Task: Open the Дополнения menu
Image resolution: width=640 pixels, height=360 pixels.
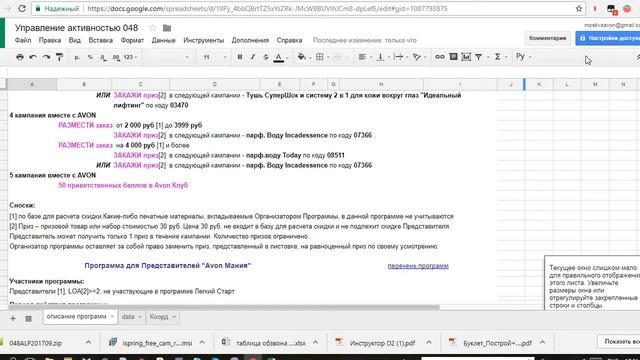Action: click(x=250, y=40)
